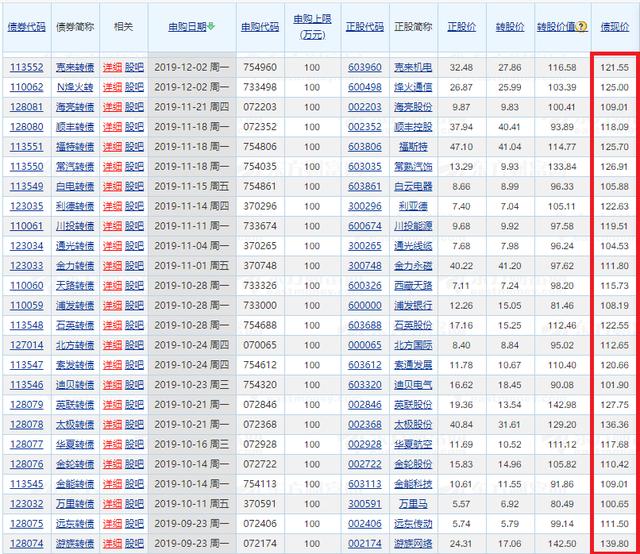Image resolution: width=640 pixels, height=554 pixels.
Task: Open 详细 link for 海亮转债 row
Action: (x=112, y=107)
